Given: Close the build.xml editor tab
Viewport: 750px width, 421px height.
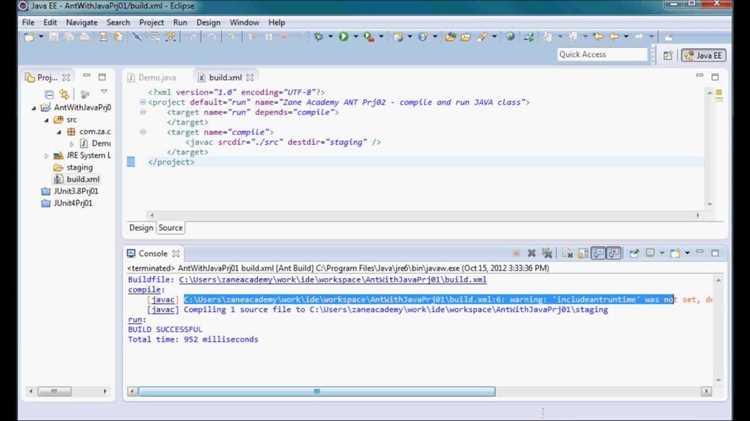Looking at the screenshot, I should [x=250, y=77].
